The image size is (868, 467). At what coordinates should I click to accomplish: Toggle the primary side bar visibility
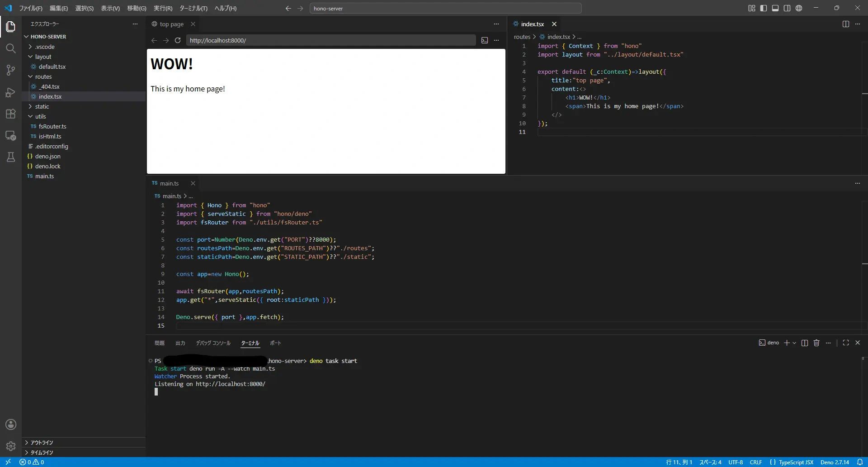point(764,8)
